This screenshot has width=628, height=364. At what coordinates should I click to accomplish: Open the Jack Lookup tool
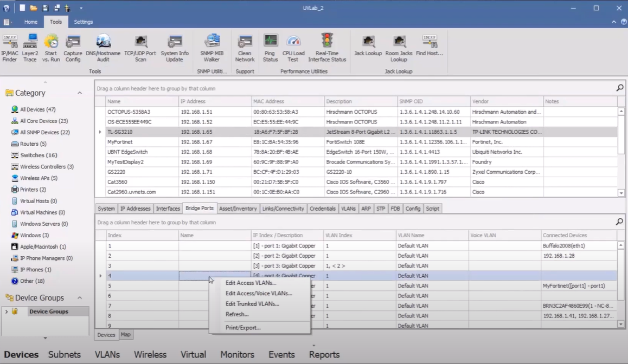(x=368, y=46)
